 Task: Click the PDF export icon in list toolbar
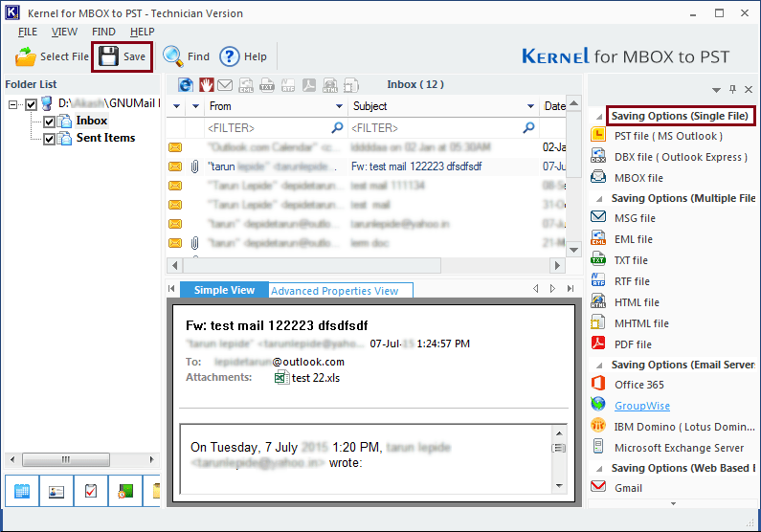(x=309, y=85)
